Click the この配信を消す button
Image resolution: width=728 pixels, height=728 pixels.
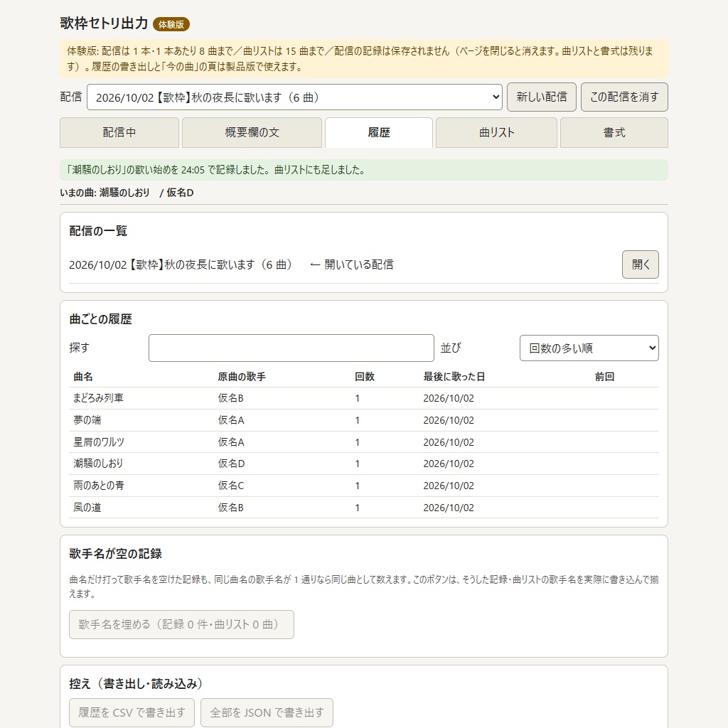(624, 97)
